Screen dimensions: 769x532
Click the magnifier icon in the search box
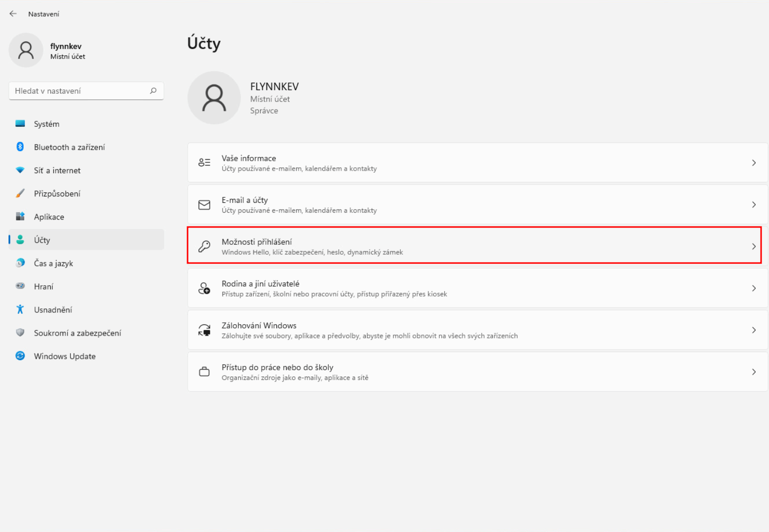click(x=153, y=91)
